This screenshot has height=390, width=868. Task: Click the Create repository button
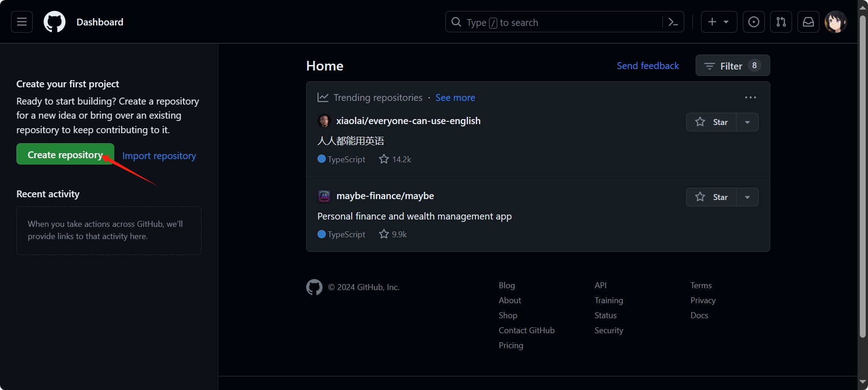pyautogui.click(x=65, y=154)
